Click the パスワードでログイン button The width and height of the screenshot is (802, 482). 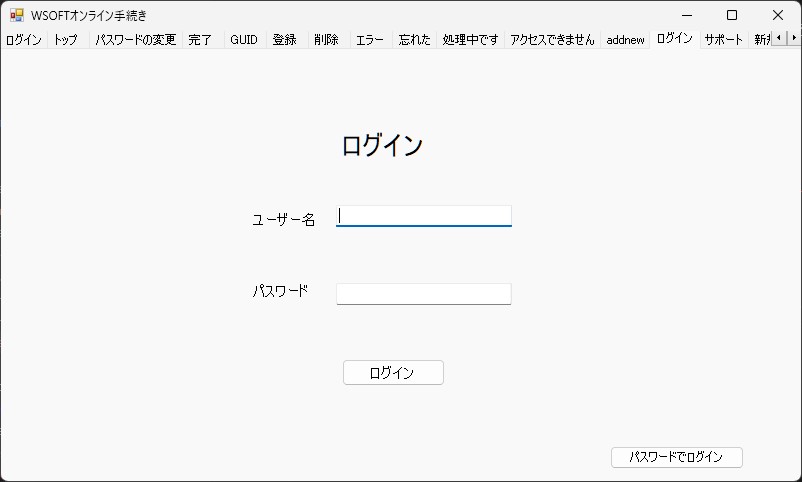(x=676, y=457)
